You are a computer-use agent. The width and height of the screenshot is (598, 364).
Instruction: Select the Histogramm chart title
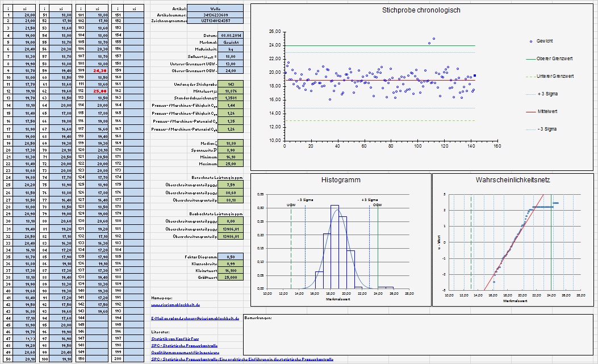coord(341,180)
